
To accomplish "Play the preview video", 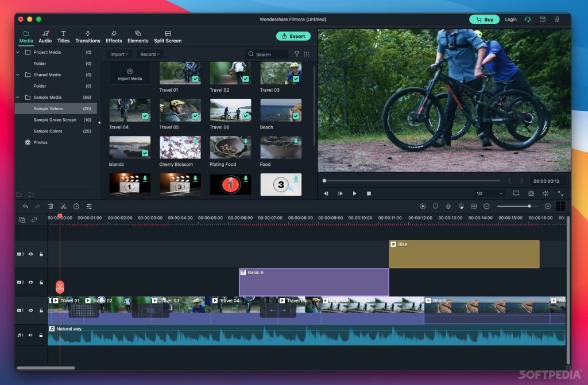I will point(354,193).
